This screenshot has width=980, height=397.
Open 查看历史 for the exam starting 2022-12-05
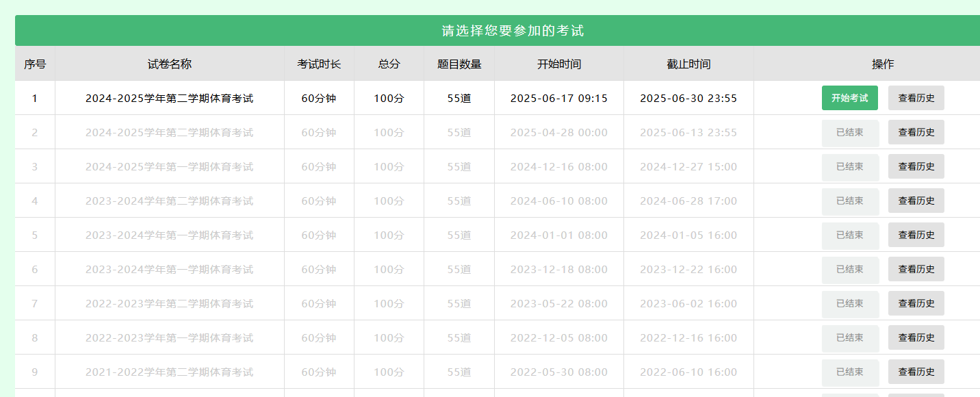[916, 337]
